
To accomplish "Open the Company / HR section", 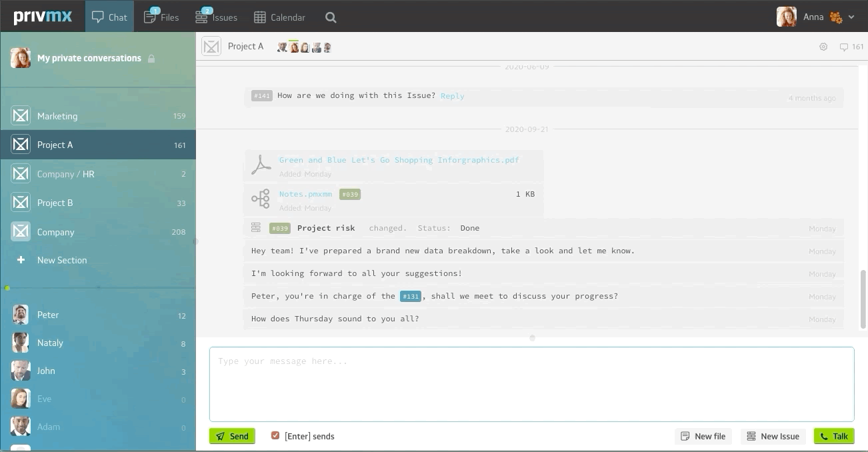I will [x=98, y=174].
